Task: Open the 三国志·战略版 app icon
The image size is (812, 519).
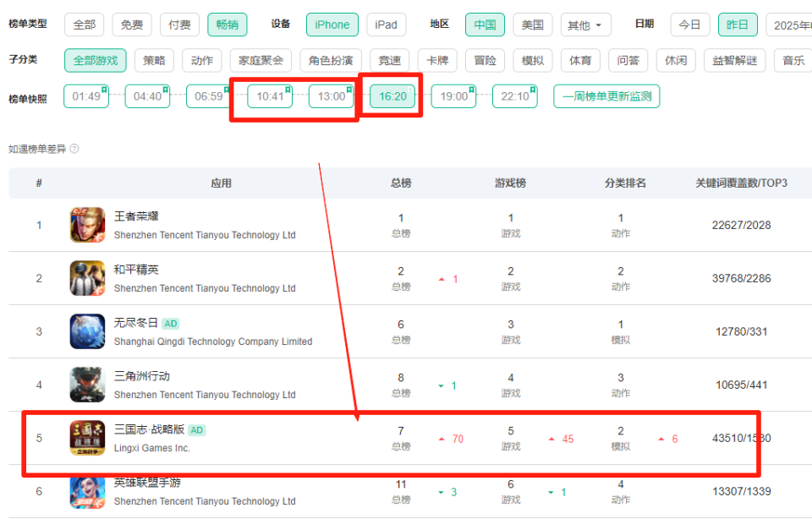Action: point(87,439)
